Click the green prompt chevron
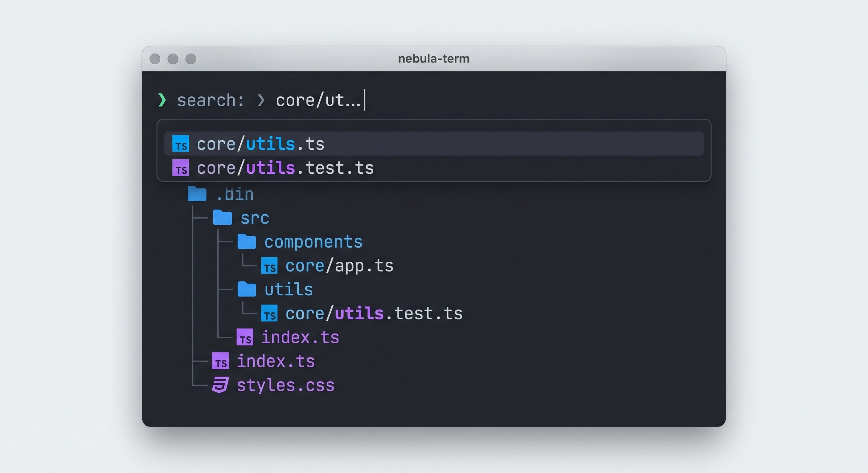 pyautogui.click(x=162, y=100)
